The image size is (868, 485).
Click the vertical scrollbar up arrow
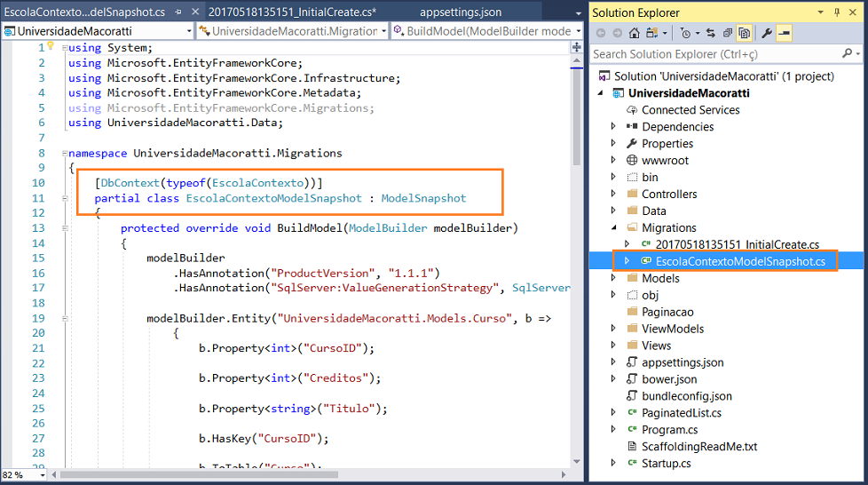coord(576,60)
